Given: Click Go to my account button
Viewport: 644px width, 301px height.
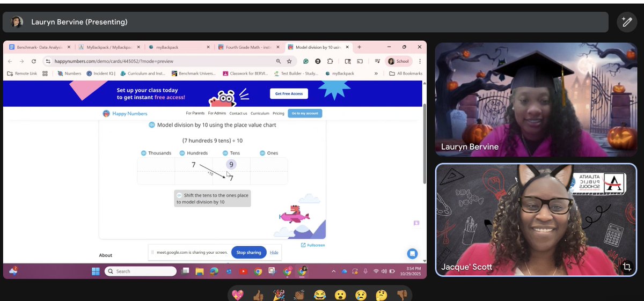Looking at the screenshot, I should click(x=305, y=113).
